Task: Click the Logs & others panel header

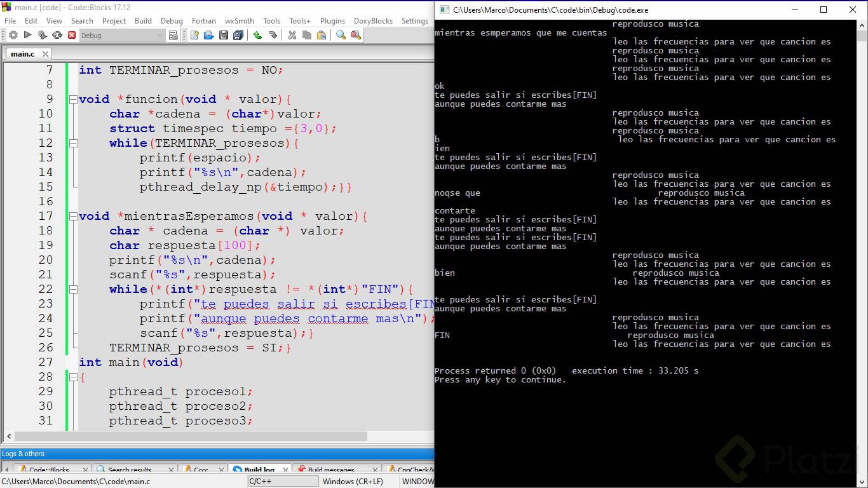Action: [217, 454]
